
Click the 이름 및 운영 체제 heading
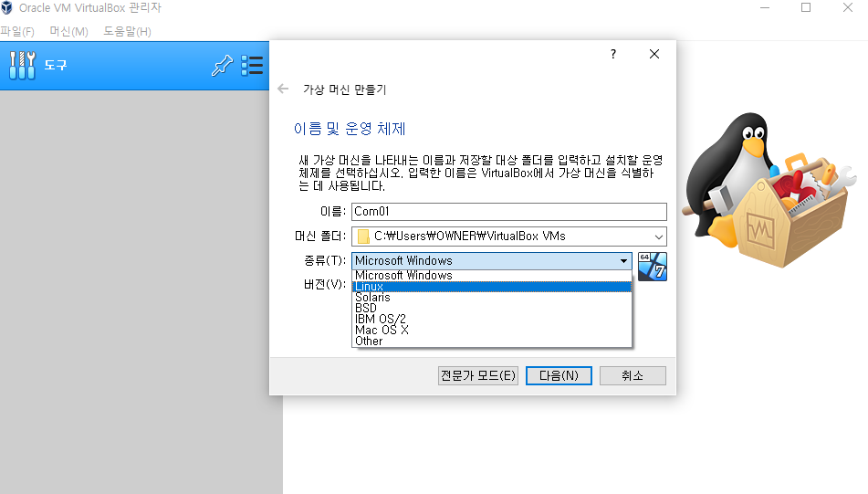click(x=350, y=129)
